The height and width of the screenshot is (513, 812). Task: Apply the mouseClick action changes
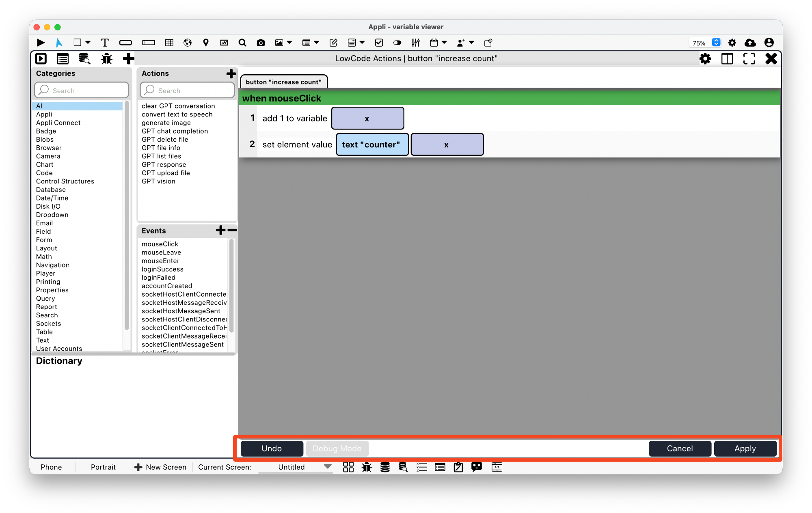pos(745,448)
